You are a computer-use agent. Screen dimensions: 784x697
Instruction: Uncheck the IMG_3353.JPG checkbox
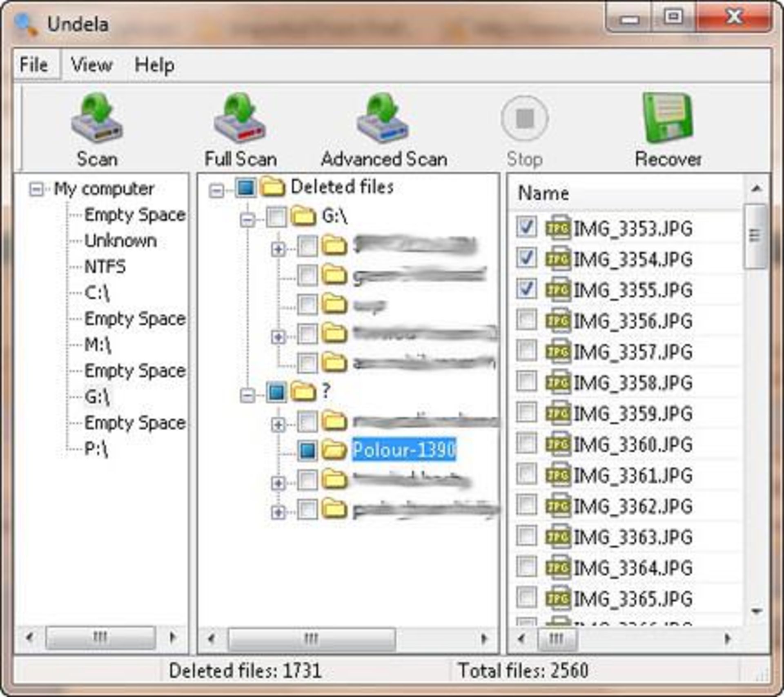[526, 227]
